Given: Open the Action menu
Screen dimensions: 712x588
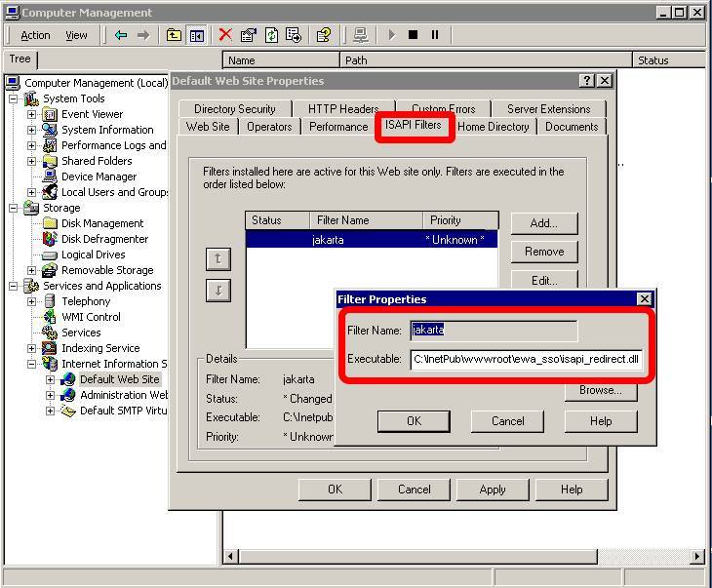Looking at the screenshot, I should coord(35,35).
